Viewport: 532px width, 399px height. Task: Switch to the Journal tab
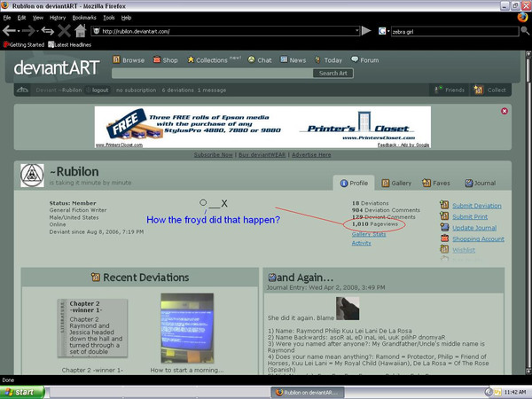pos(480,183)
